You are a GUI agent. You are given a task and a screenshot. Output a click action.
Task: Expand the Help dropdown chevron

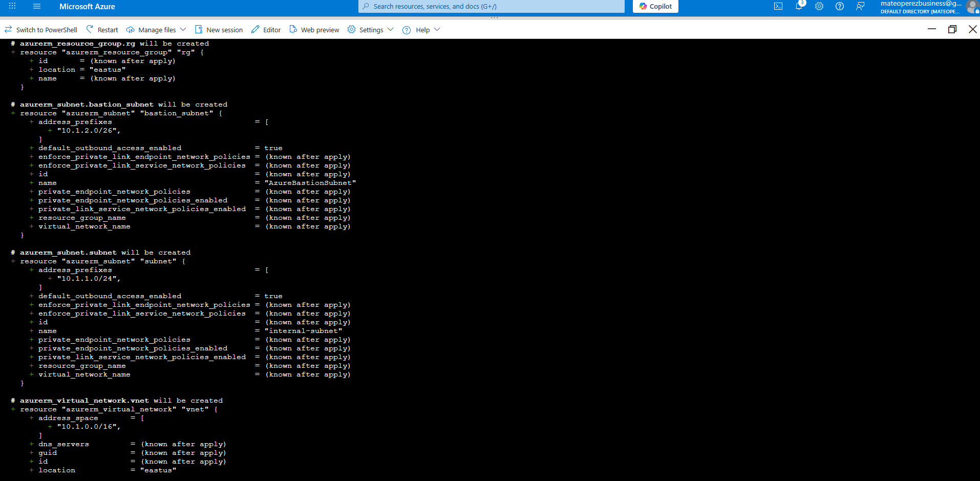(x=437, y=29)
